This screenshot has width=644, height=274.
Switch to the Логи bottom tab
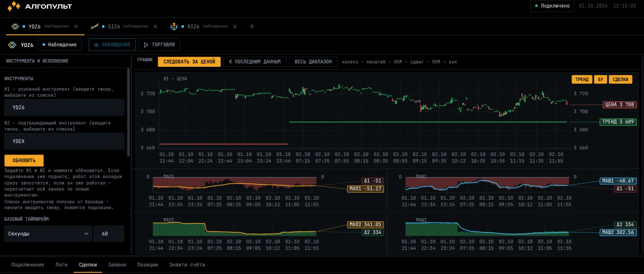[62, 265]
